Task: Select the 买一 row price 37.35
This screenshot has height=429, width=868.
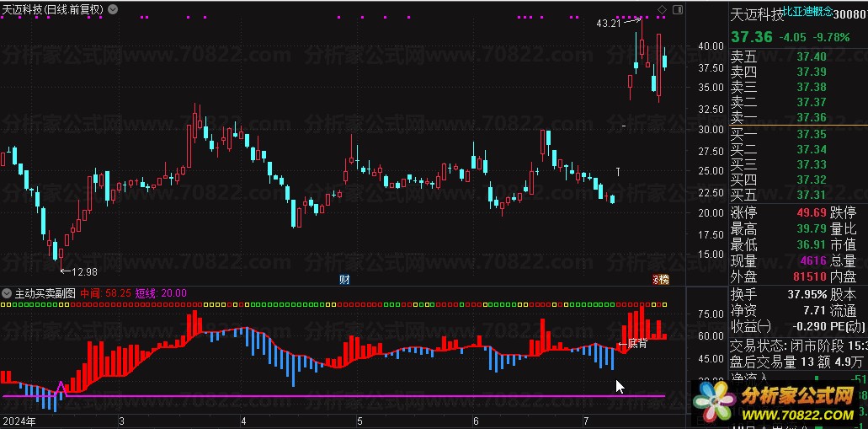Action: point(812,134)
